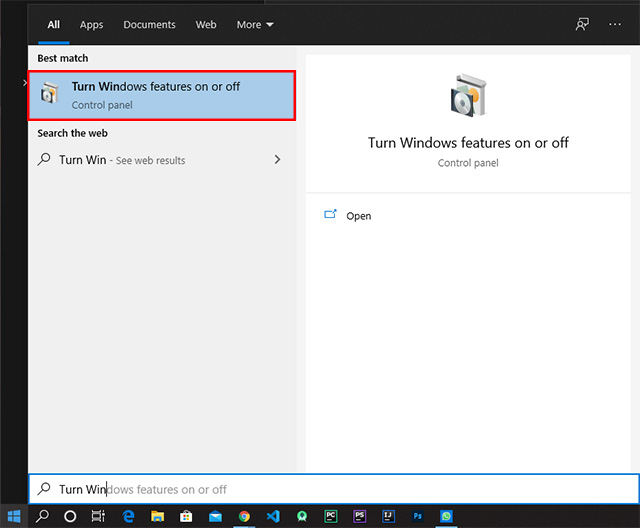Switch to the Documents search tab
Image resolution: width=640 pixels, height=528 pixels.
(x=149, y=25)
